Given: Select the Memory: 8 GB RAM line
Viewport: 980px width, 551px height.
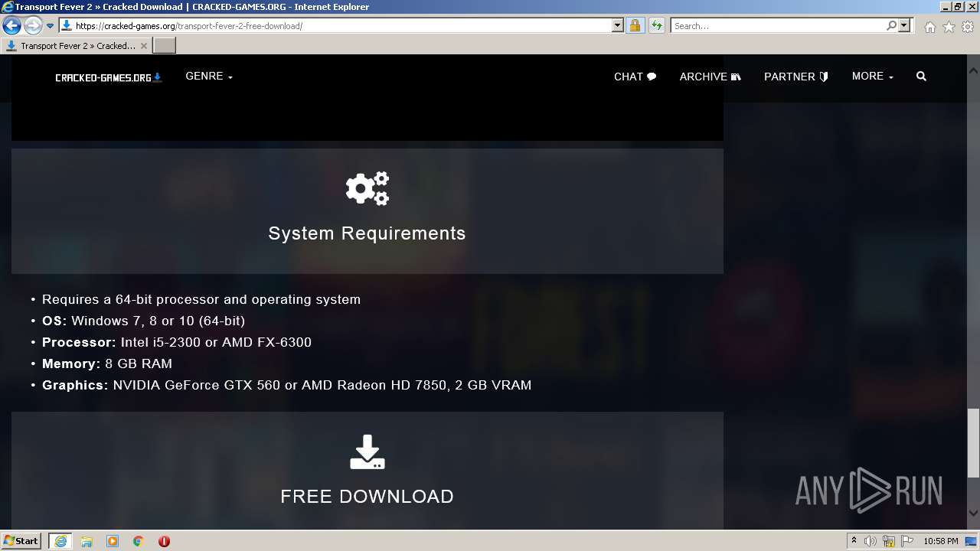Looking at the screenshot, I should coord(107,364).
